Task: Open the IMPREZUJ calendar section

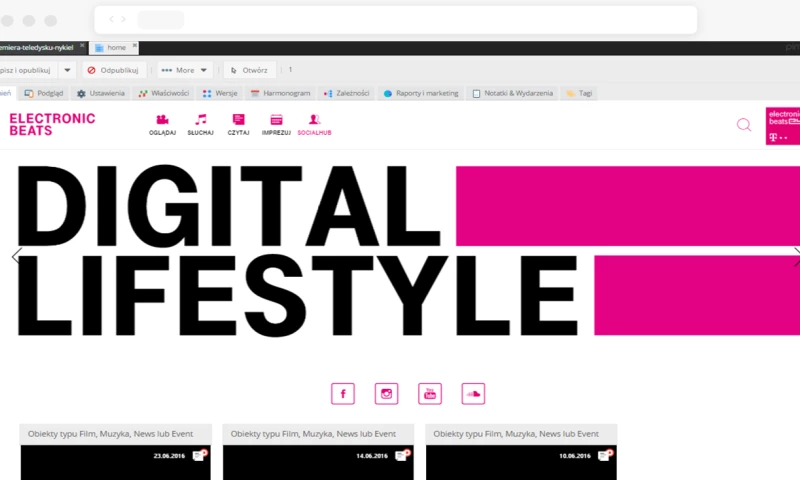Action: [276, 124]
